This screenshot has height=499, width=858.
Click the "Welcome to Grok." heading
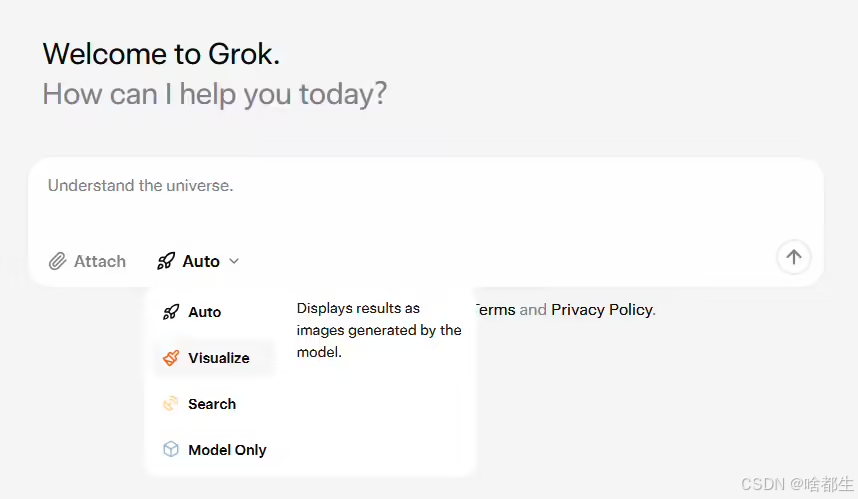(161, 54)
